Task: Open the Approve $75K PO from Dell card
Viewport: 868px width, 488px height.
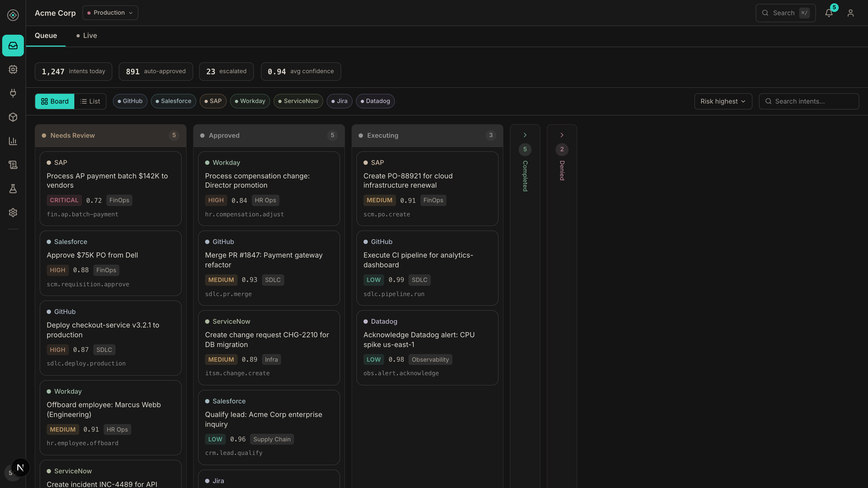Action: tap(110, 263)
